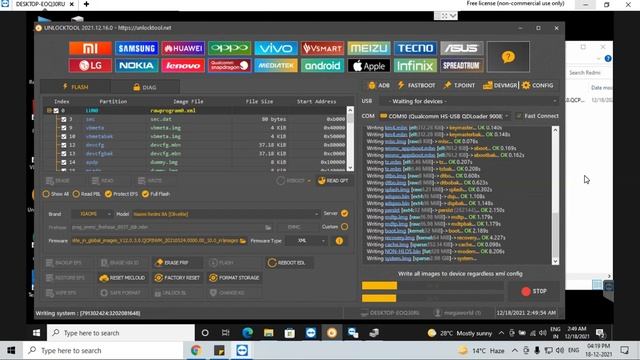Click the READ GPT button
Screen dimensions: 640x360
(333, 181)
